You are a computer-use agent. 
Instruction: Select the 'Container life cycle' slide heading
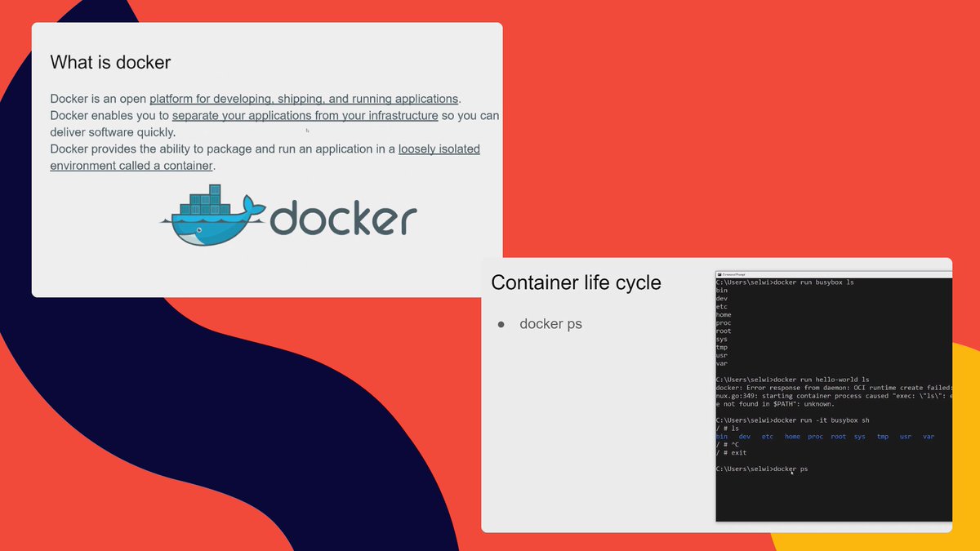(x=576, y=282)
